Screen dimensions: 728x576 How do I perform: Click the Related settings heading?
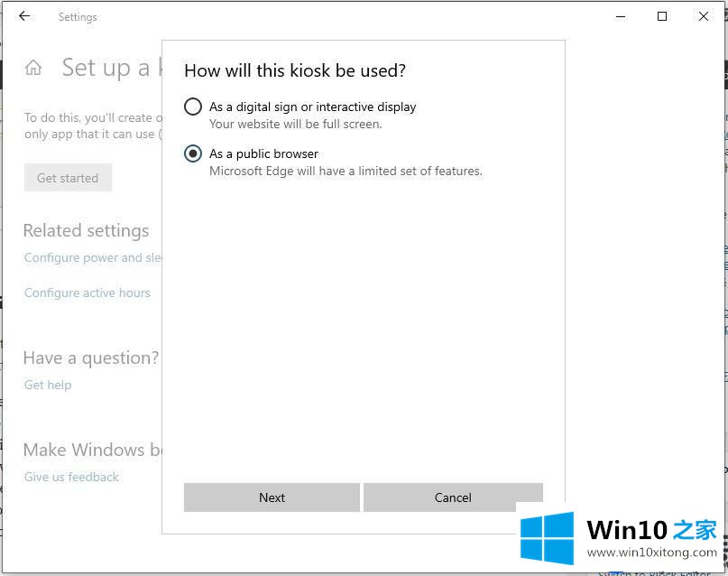click(87, 230)
